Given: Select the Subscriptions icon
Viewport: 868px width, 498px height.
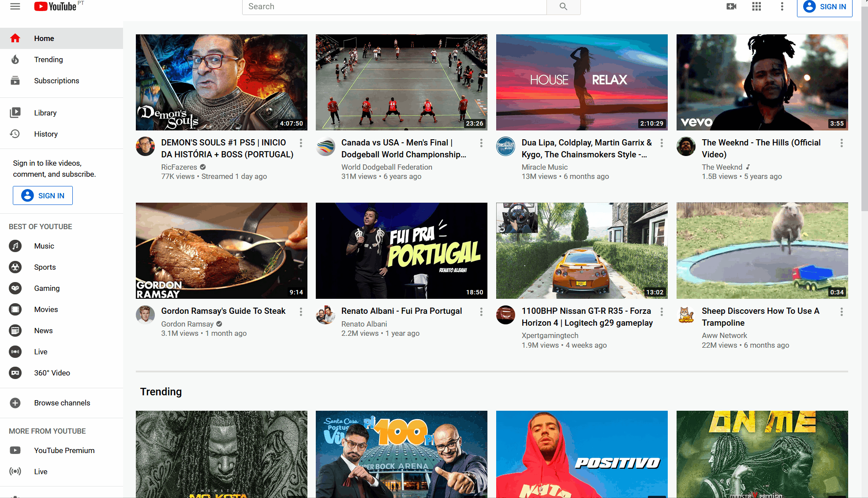Looking at the screenshot, I should (x=15, y=81).
